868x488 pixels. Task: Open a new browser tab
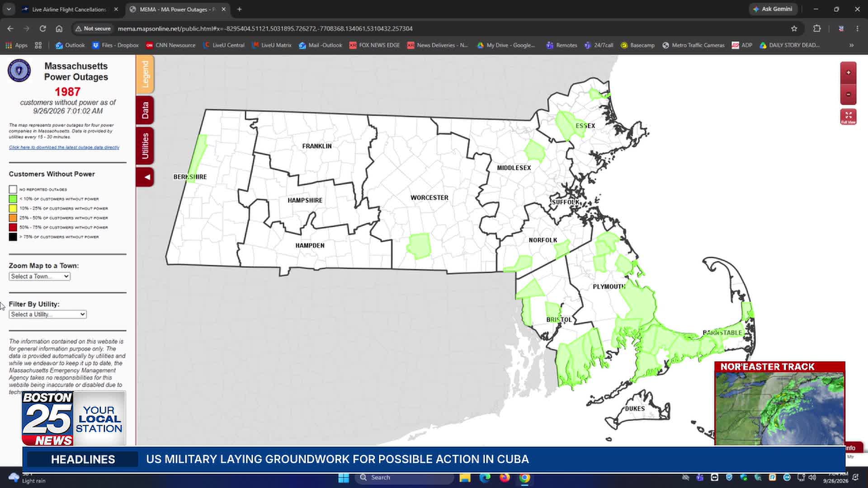coord(239,9)
